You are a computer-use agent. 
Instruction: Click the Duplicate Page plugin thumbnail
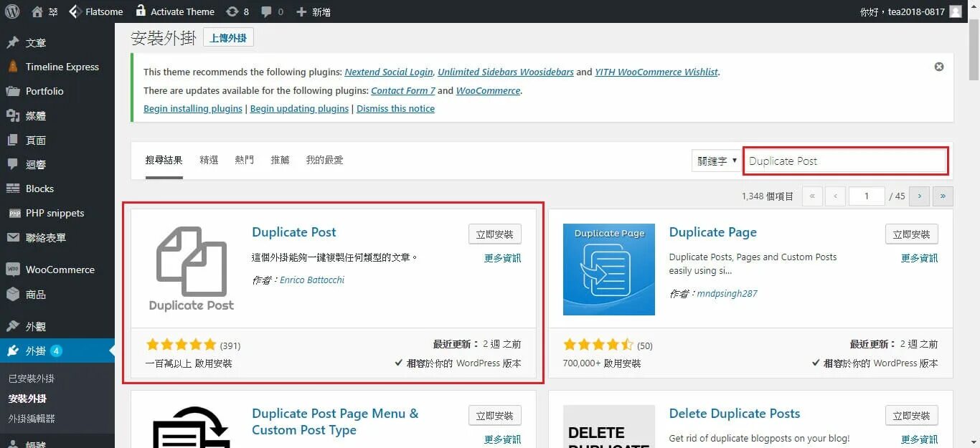pos(609,269)
